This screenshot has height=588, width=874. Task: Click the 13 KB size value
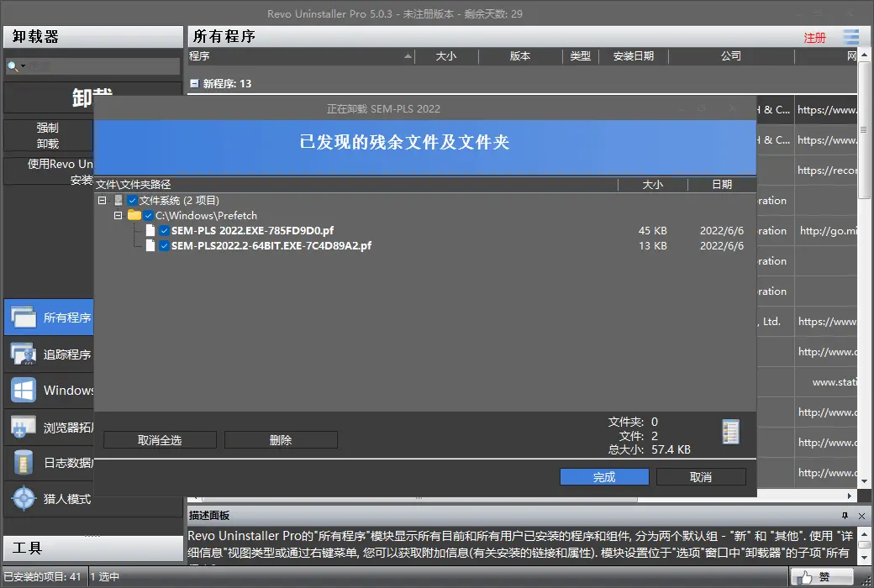[x=652, y=246]
